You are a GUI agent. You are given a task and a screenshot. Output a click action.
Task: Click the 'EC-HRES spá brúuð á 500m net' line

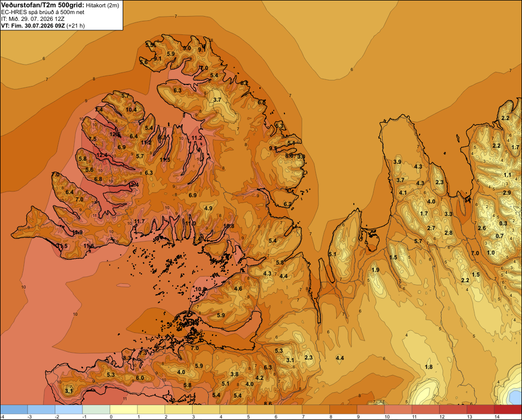[43, 12]
